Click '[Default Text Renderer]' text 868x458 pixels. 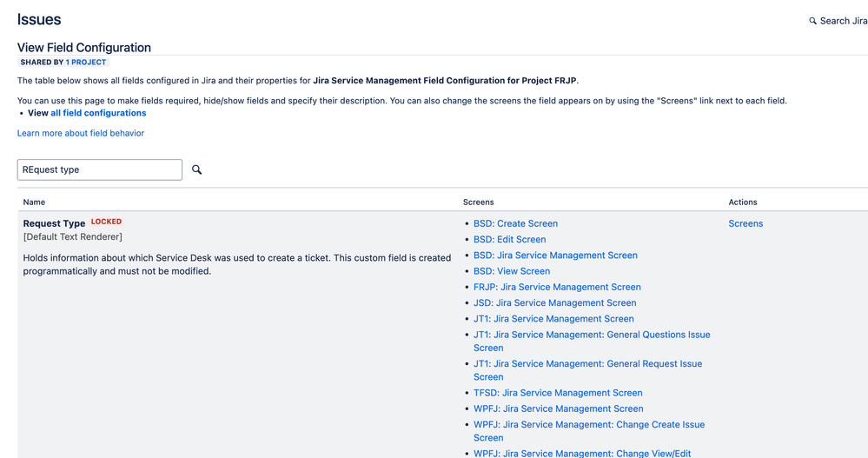(x=72, y=236)
